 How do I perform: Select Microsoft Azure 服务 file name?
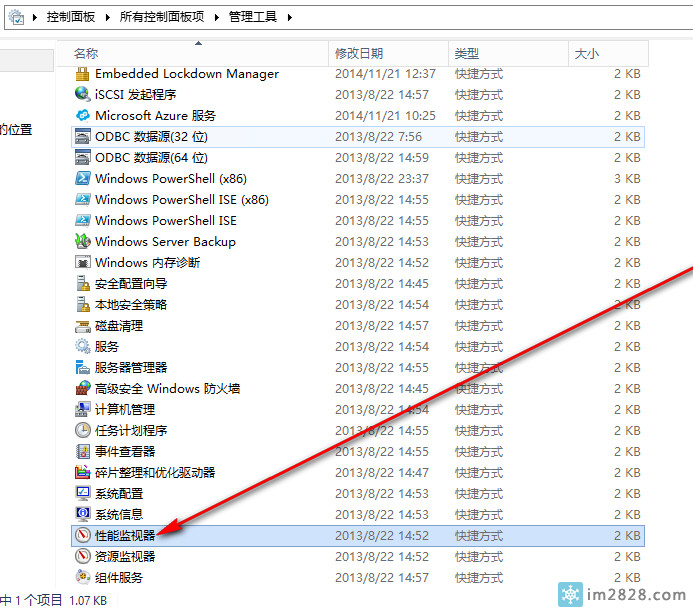[x=155, y=115]
